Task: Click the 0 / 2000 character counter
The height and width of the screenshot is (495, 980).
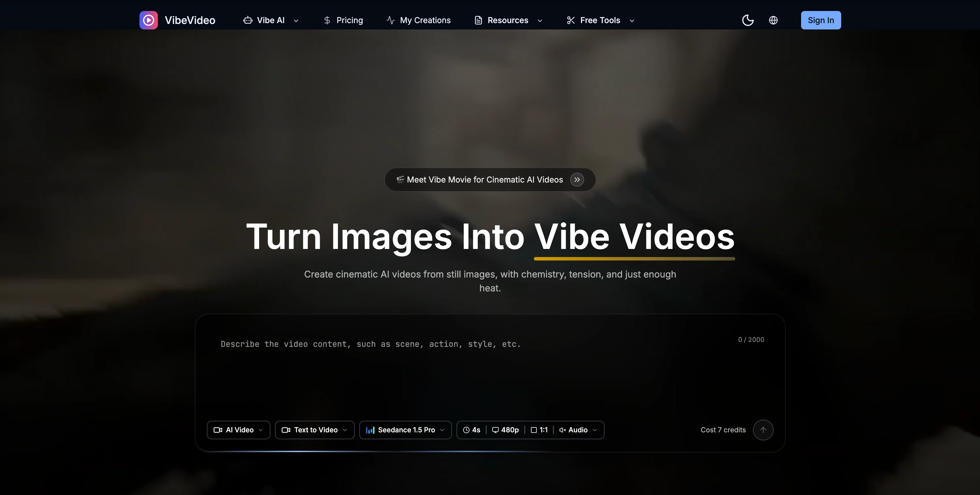Action: coord(751,340)
